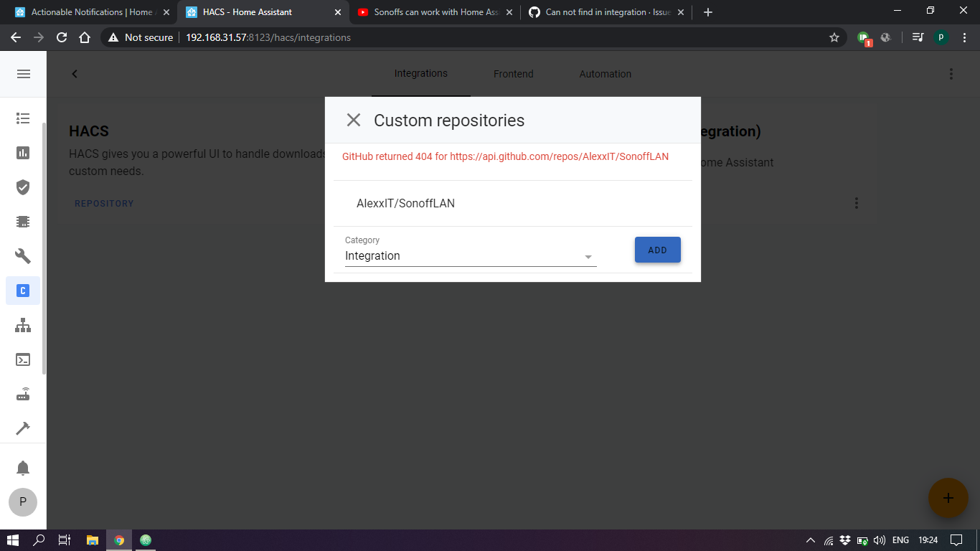
Task: Open the History bar-chart icon
Action: coord(23,152)
